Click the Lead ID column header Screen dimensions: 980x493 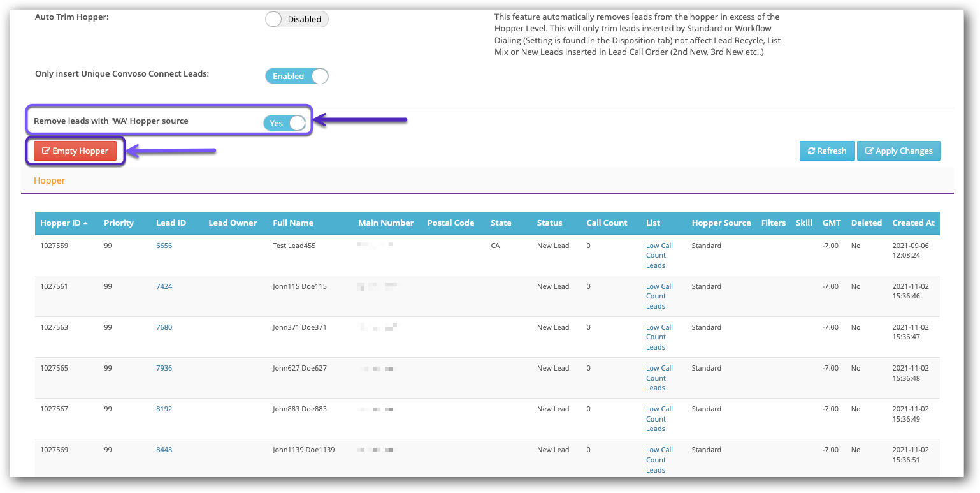pos(171,223)
